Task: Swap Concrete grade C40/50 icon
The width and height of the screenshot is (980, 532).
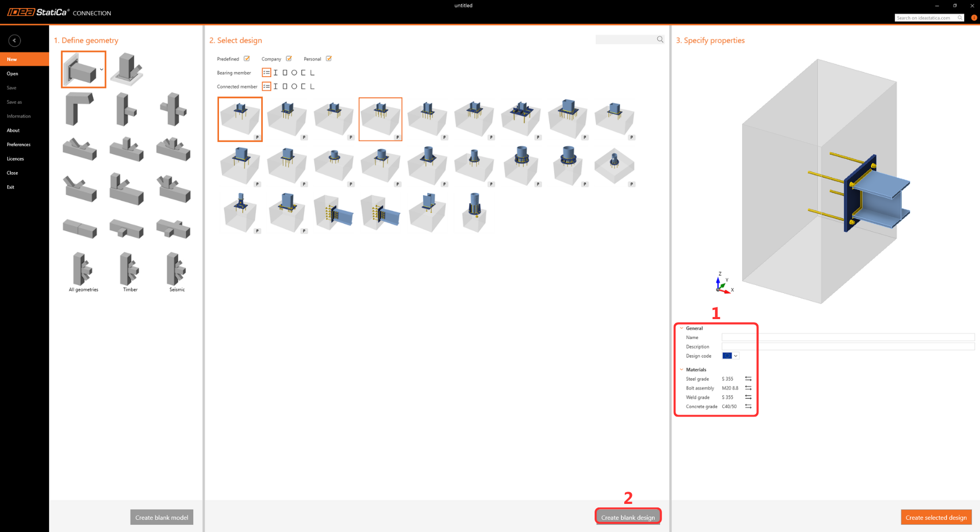Action: click(748, 406)
